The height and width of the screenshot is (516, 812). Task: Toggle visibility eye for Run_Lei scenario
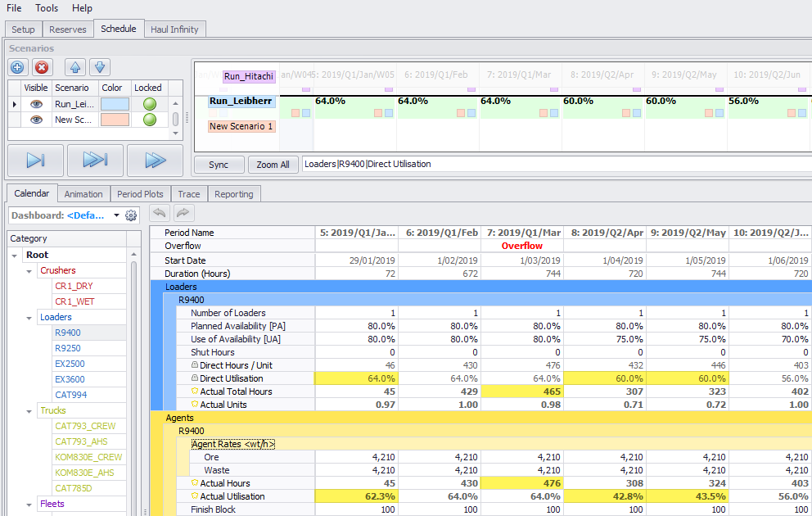(x=36, y=104)
